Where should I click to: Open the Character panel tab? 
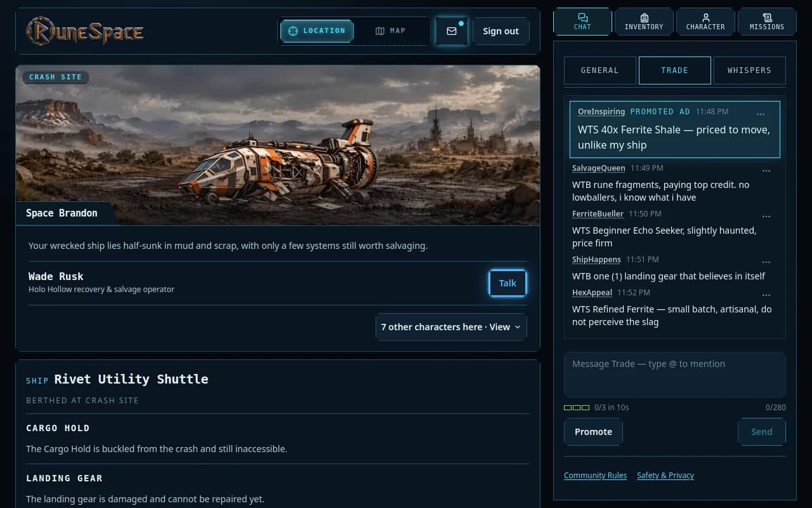[x=705, y=22]
